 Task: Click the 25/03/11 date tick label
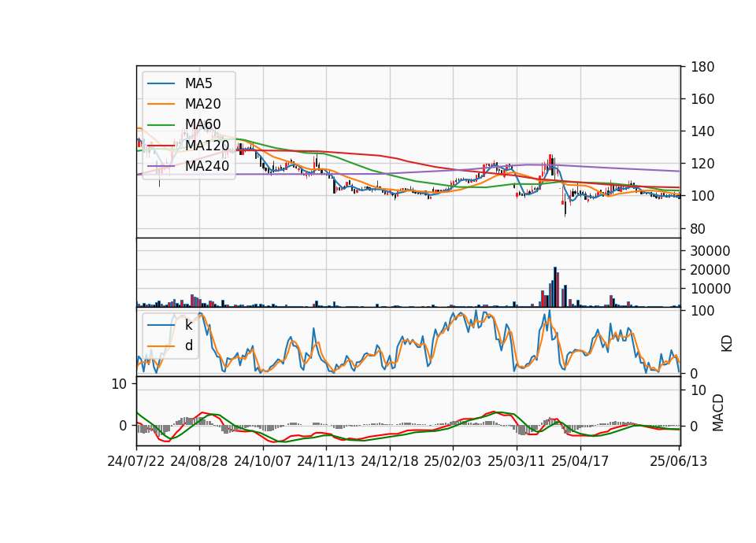click(x=517, y=461)
